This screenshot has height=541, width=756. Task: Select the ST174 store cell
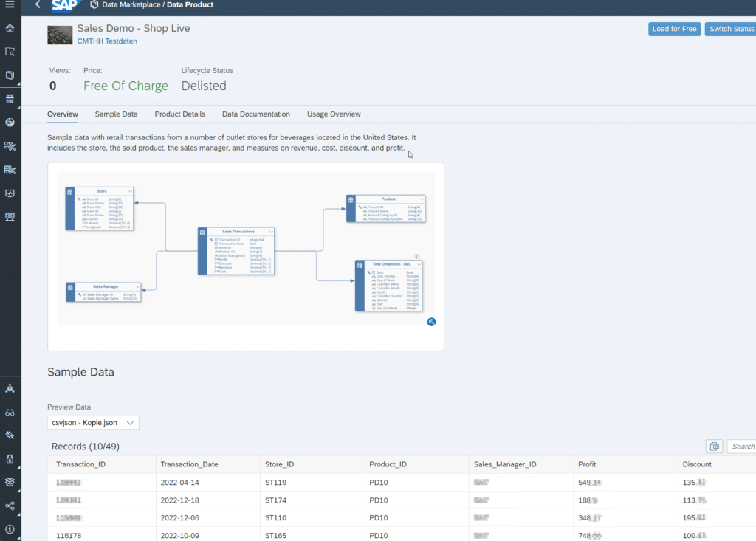click(312, 500)
